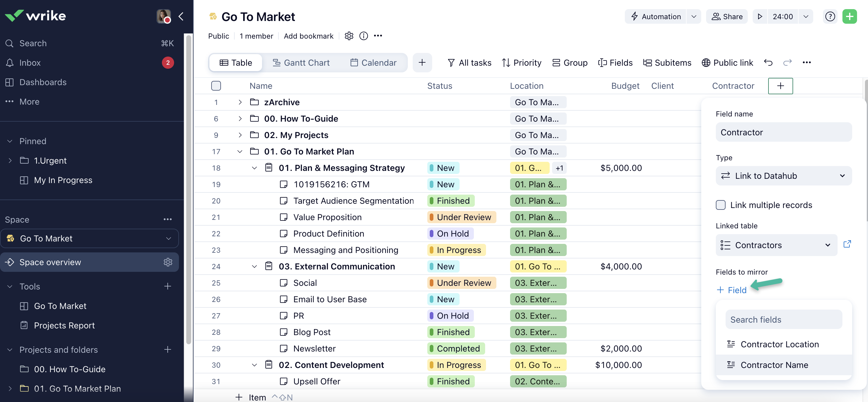Open the Type Link to Datahub dropdown
The image size is (868, 402).
[x=783, y=176]
